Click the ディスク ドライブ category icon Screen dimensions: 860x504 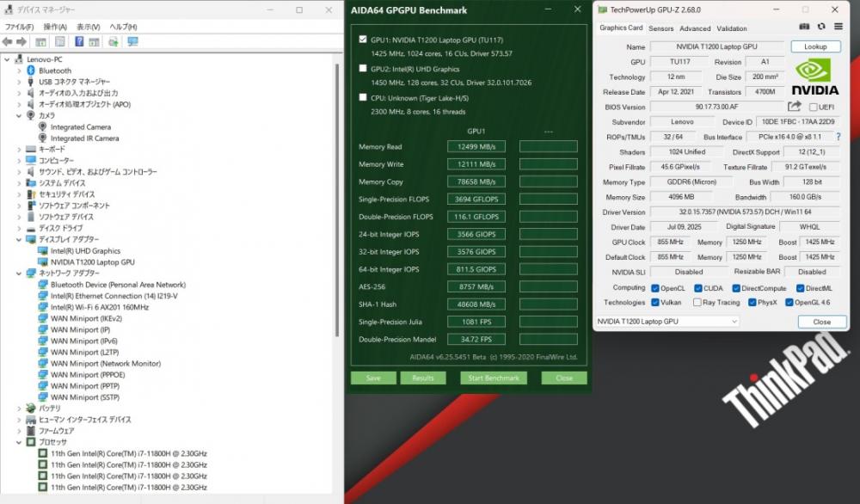pos(31,228)
